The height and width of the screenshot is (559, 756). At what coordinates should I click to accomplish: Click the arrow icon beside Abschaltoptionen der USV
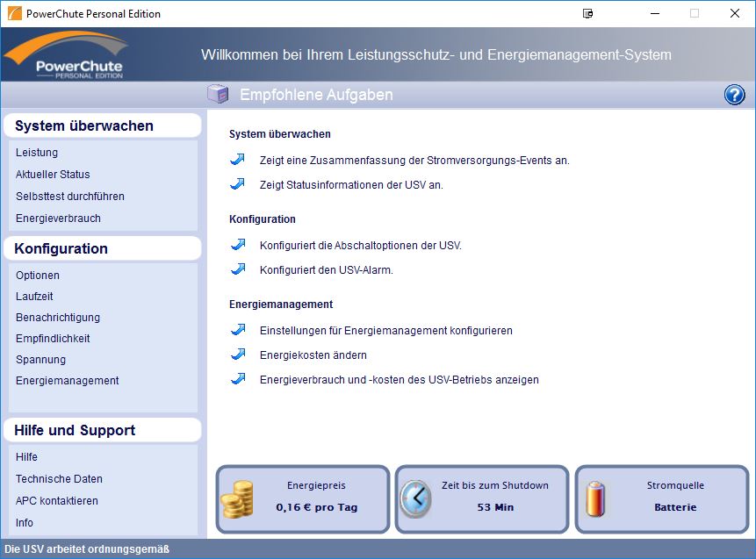pyautogui.click(x=238, y=245)
